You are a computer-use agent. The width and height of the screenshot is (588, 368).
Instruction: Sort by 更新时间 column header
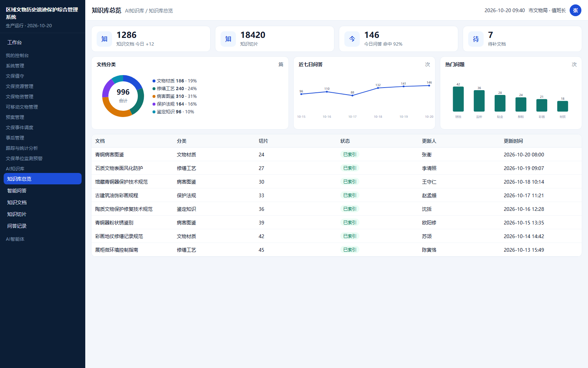[x=513, y=141]
